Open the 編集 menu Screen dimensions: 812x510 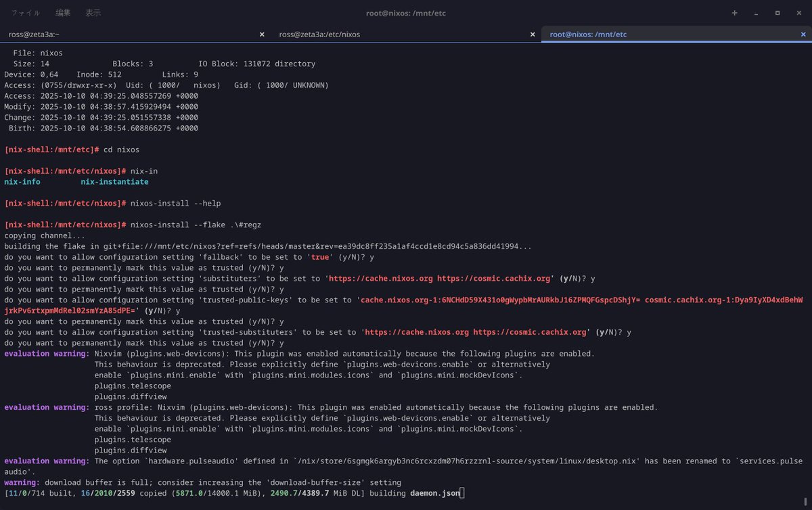tap(63, 13)
